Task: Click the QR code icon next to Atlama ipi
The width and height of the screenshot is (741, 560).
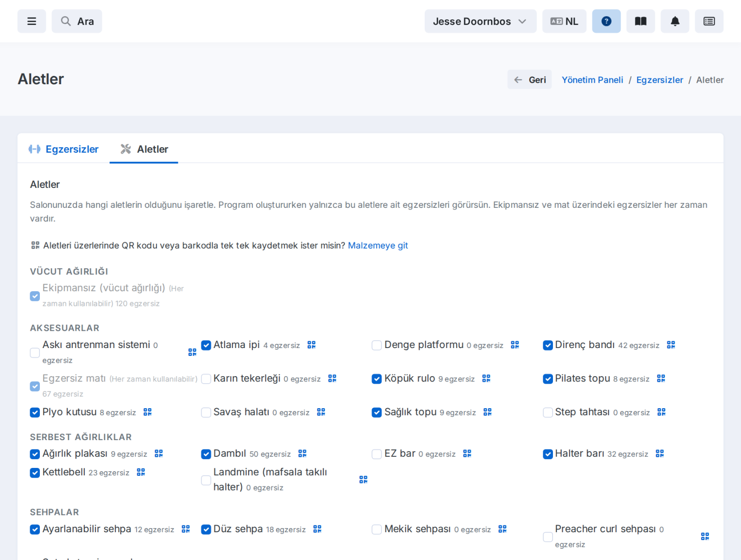Action: point(312,345)
